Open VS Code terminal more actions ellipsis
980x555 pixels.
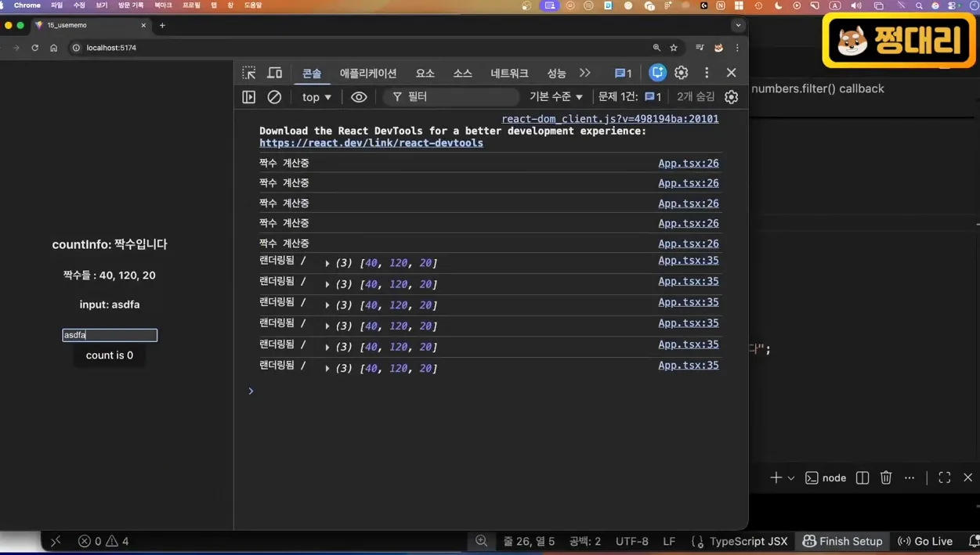[x=909, y=478]
